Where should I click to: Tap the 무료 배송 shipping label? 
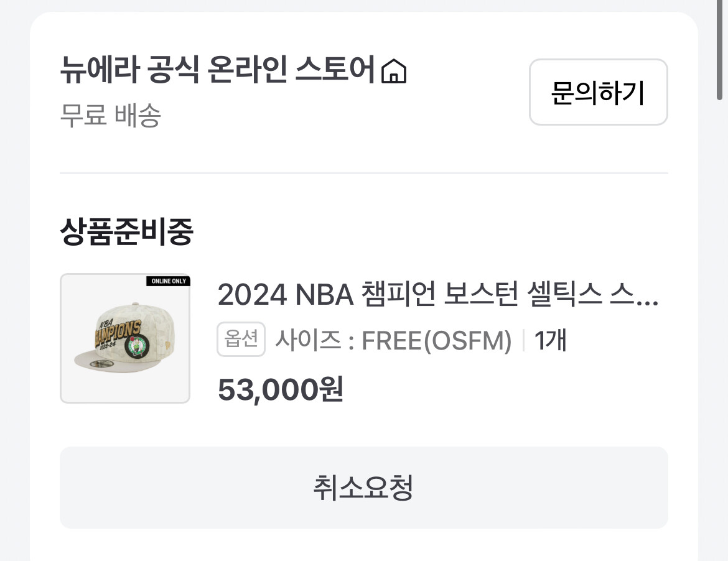[110, 116]
